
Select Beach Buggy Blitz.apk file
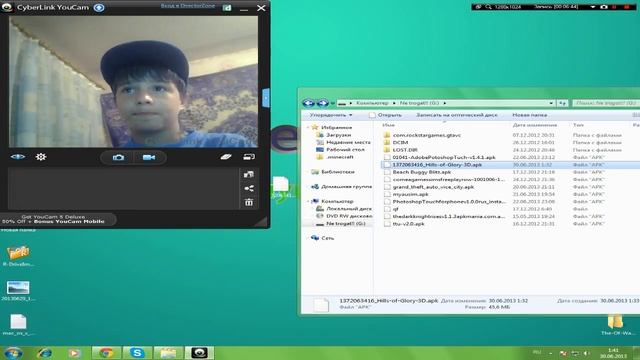coord(422,172)
